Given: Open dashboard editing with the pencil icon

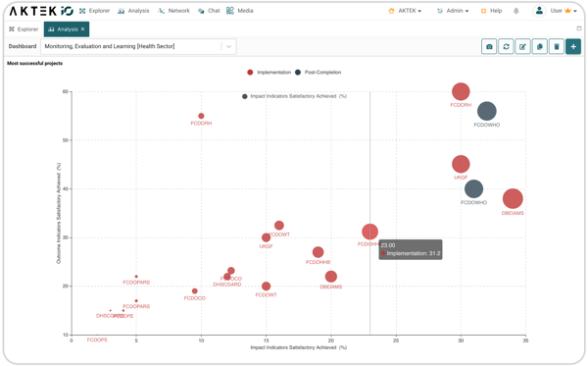Looking at the screenshot, I should [522, 46].
